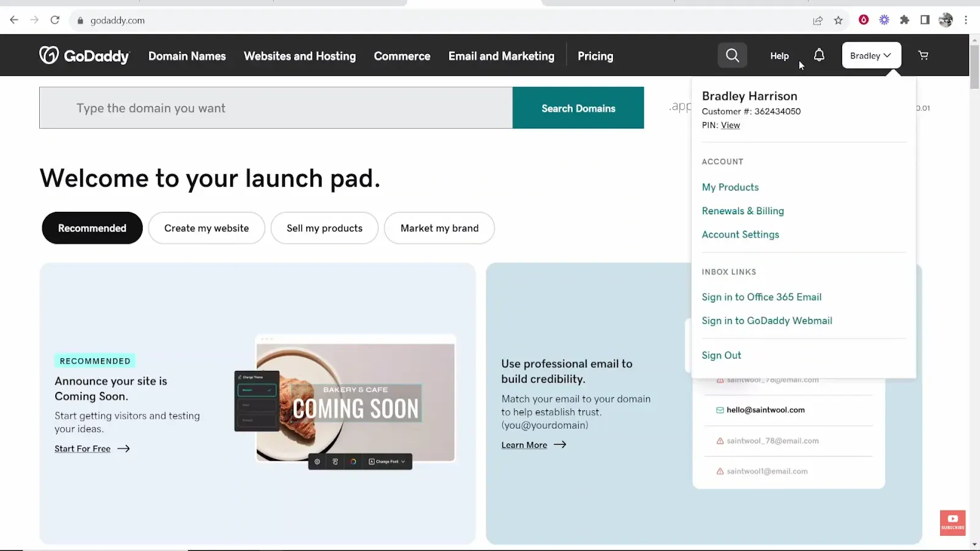Bookmark this page with star icon
The height and width of the screenshot is (551, 980).
(839, 20)
